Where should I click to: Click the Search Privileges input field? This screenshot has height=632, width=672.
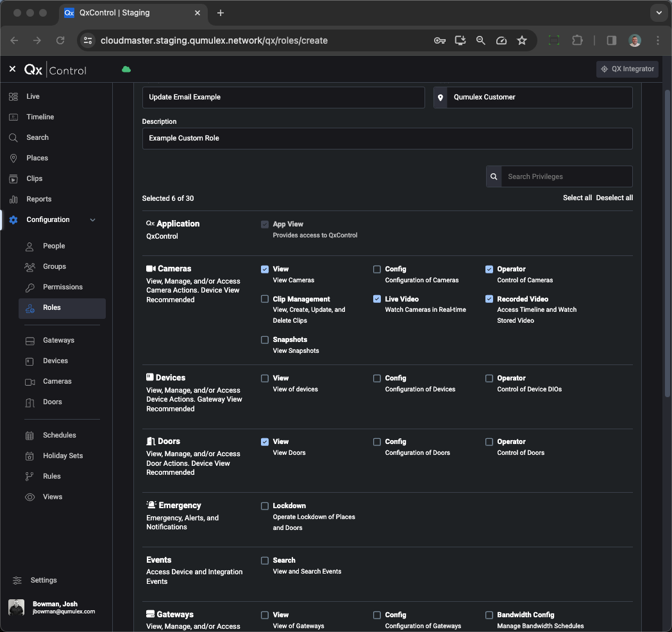point(567,176)
